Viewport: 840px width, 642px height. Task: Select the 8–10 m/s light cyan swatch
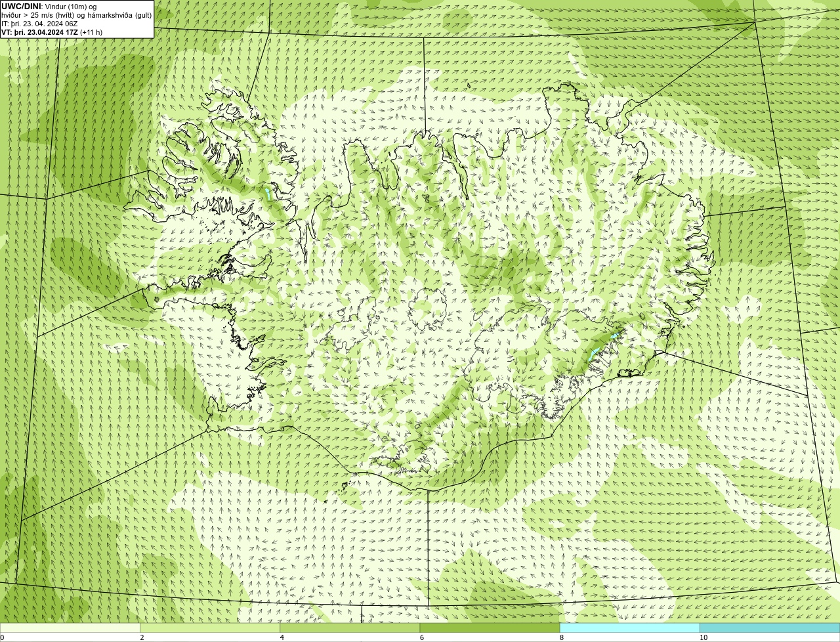pyautogui.click(x=629, y=628)
